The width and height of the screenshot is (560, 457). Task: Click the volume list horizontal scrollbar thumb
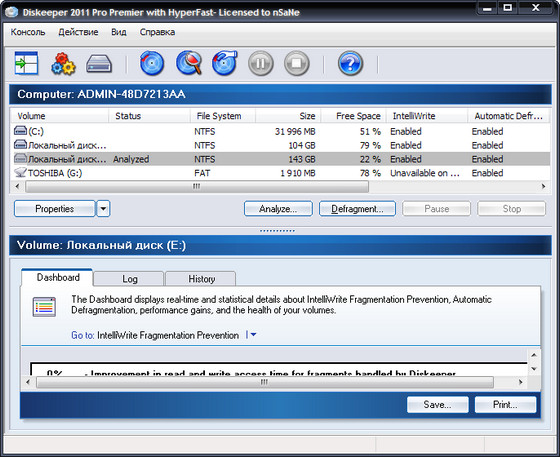[197, 186]
